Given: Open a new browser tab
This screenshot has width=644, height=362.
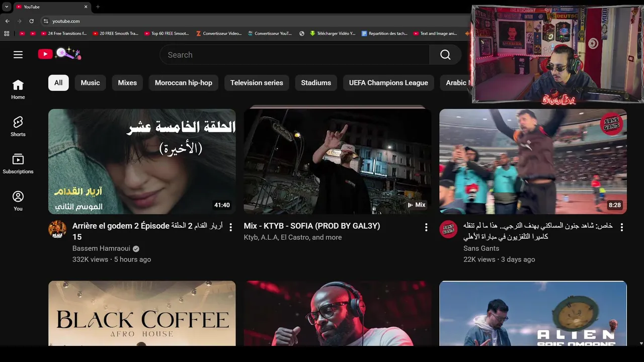Looking at the screenshot, I should pyautogui.click(x=98, y=7).
